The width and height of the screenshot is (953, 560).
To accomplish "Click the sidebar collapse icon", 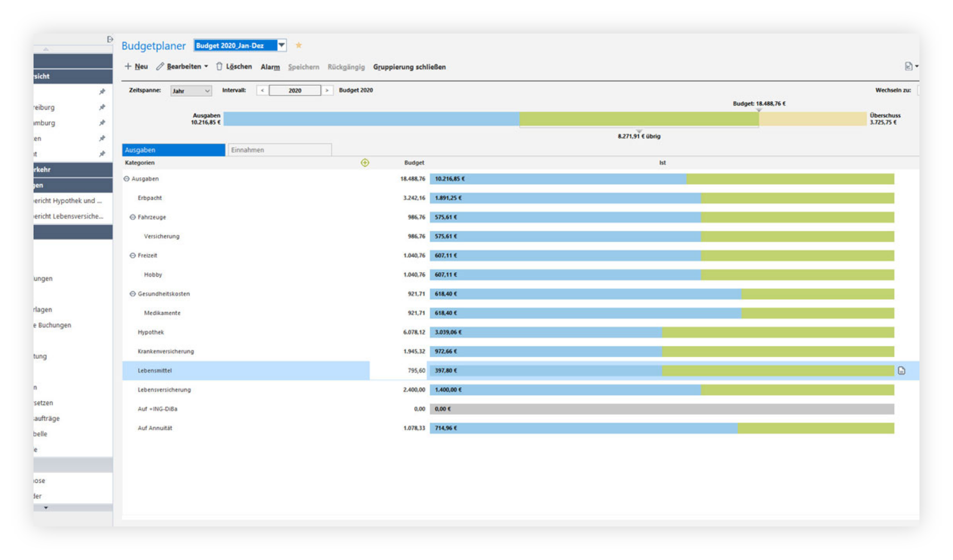I will coord(110,39).
